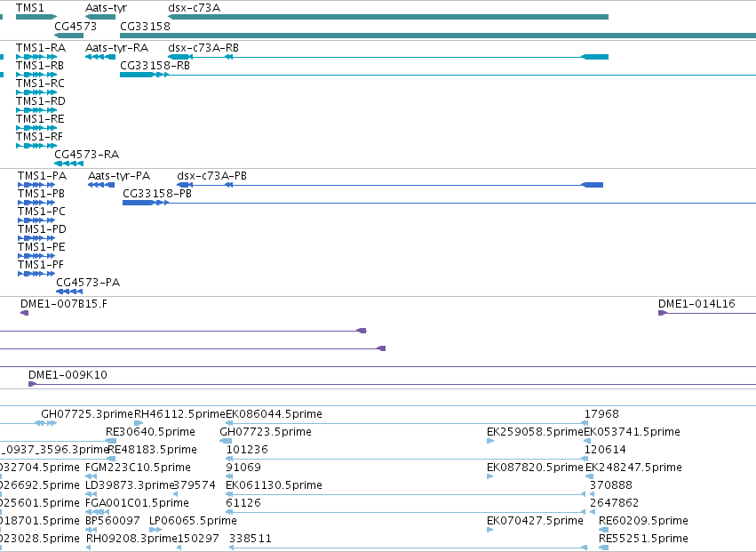Click EST RH09208.3prime
This screenshot has width=756, height=552.
pos(132,539)
